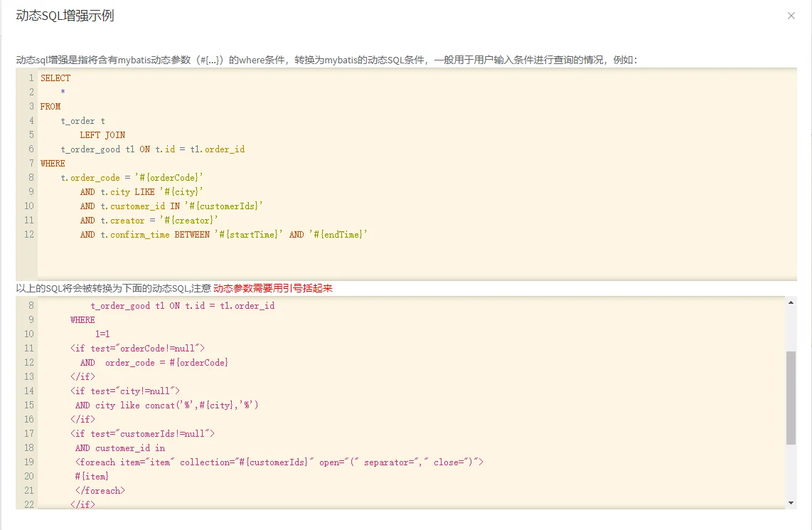Click line number 3 in the upper editor gutter
The height and width of the screenshot is (530, 812).
coord(31,107)
